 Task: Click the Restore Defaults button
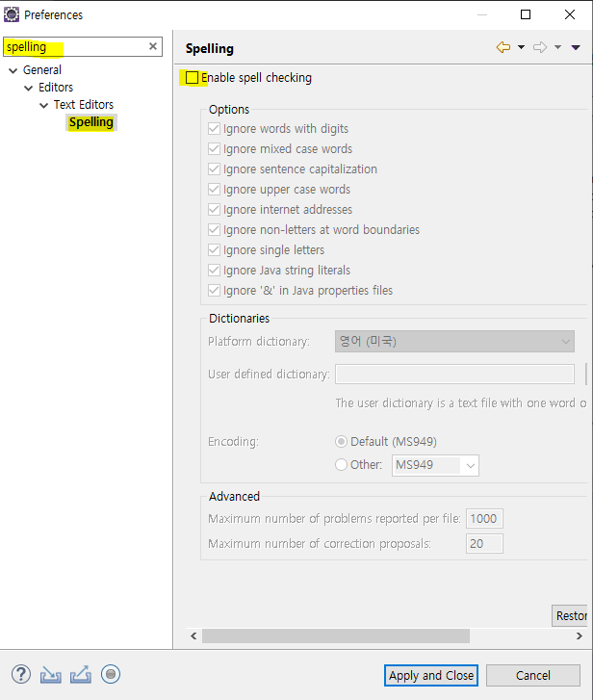point(570,615)
